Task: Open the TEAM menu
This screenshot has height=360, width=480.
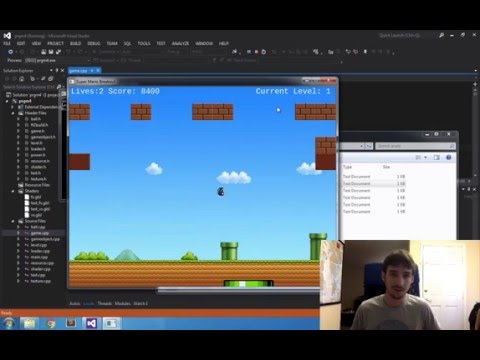Action: tap(112, 44)
